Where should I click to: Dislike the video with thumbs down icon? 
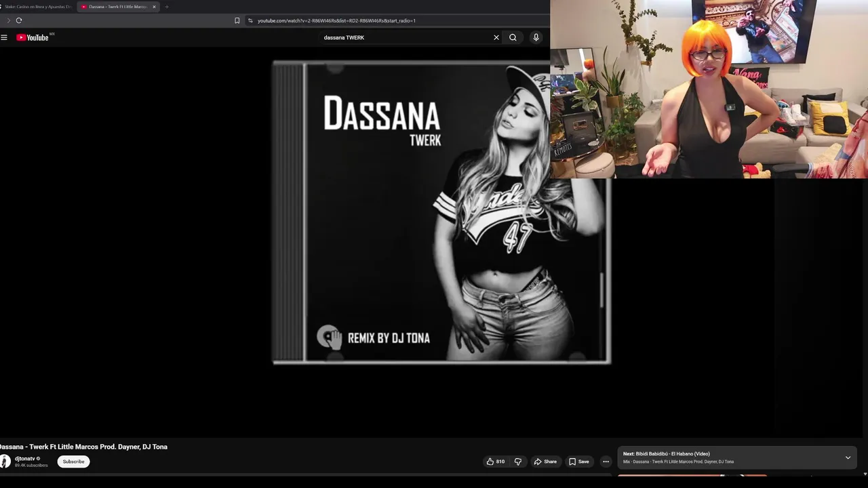tap(518, 462)
